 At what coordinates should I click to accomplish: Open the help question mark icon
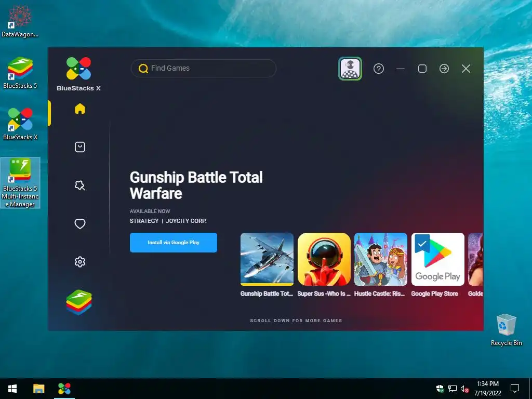coord(379,69)
